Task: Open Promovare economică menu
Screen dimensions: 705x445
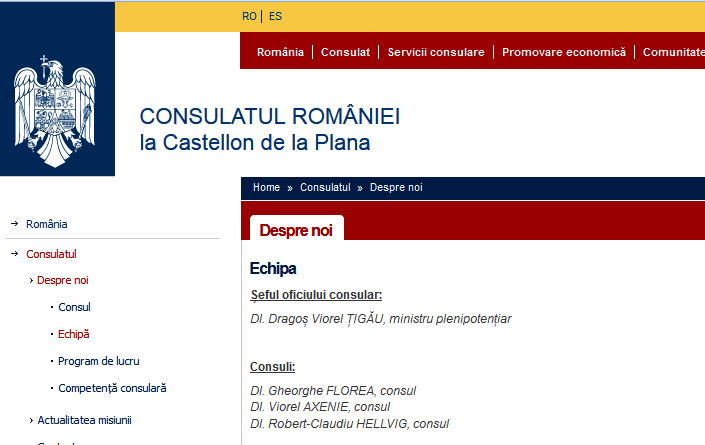Action: (x=564, y=52)
